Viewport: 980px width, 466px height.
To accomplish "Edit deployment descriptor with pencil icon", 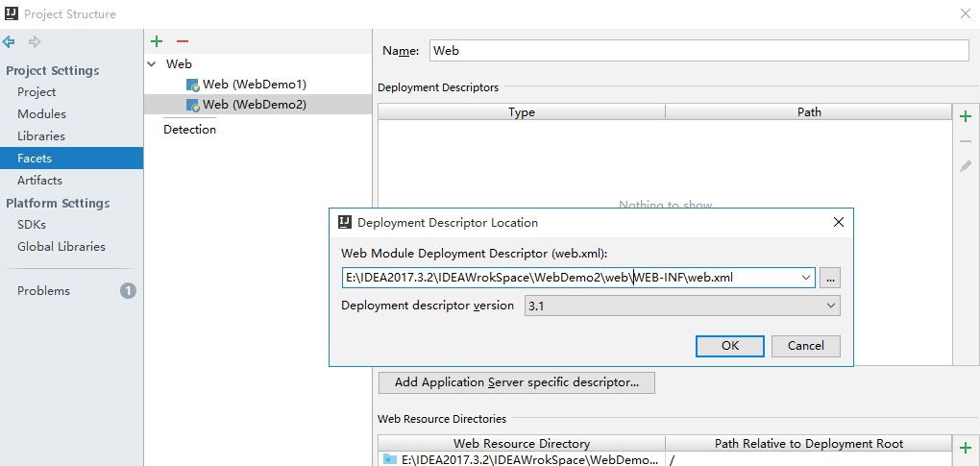I will [x=966, y=166].
